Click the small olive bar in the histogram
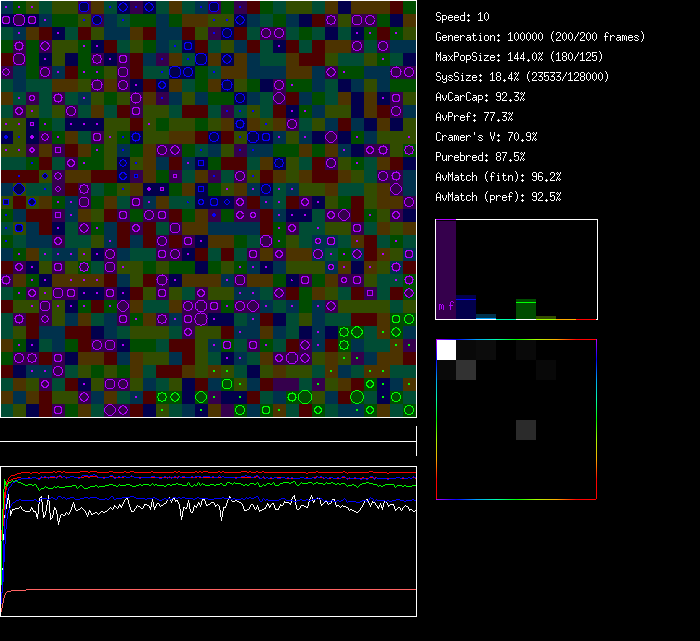The image size is (700, 641). [x=546, y=317]
